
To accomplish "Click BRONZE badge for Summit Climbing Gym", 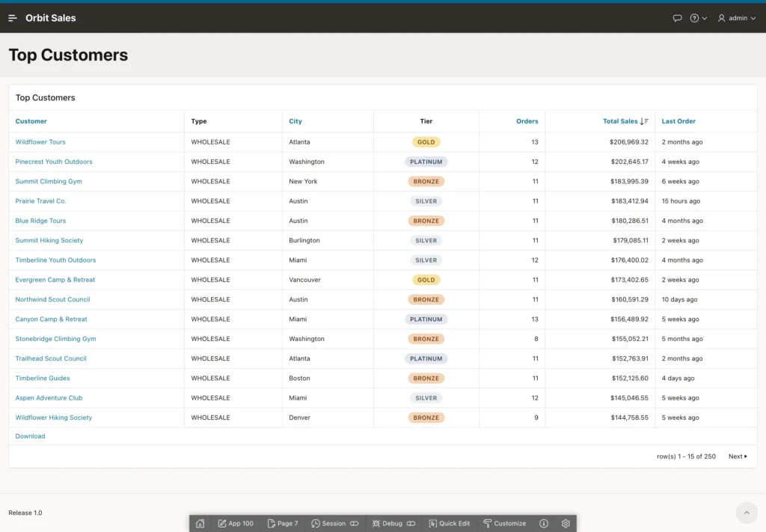I will (426, 181).
